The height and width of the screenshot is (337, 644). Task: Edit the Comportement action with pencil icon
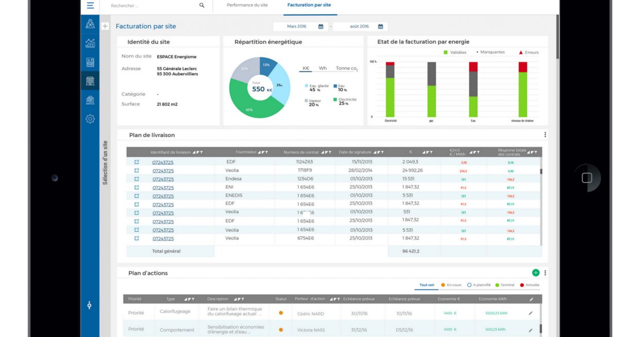(531, 330)
